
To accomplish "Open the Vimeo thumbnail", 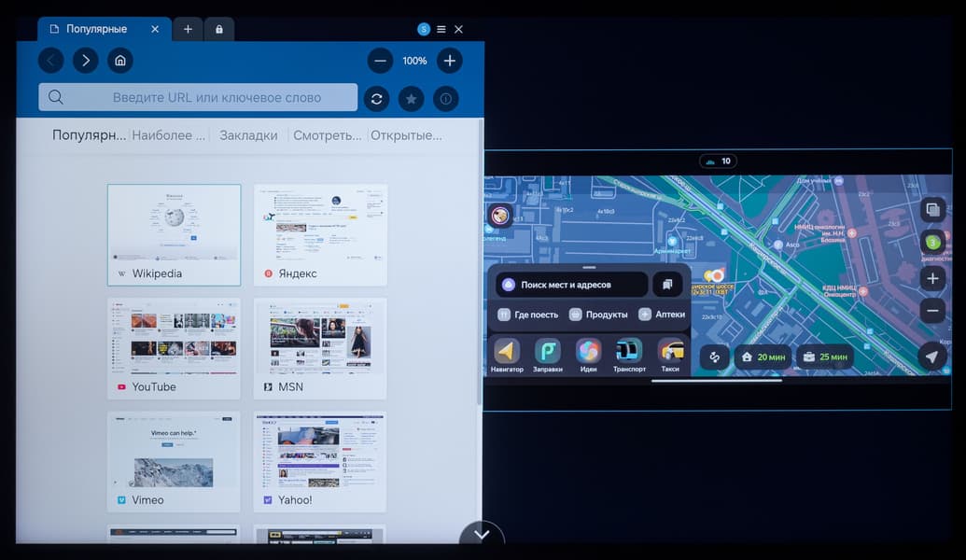I will pyautogui.click(x=174, y=462).
